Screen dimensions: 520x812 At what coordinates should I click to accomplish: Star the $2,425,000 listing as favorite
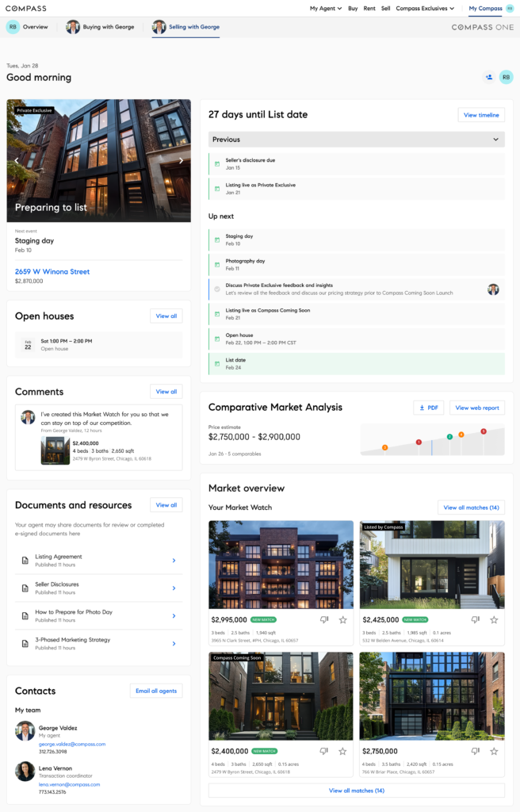pos(493,619)
